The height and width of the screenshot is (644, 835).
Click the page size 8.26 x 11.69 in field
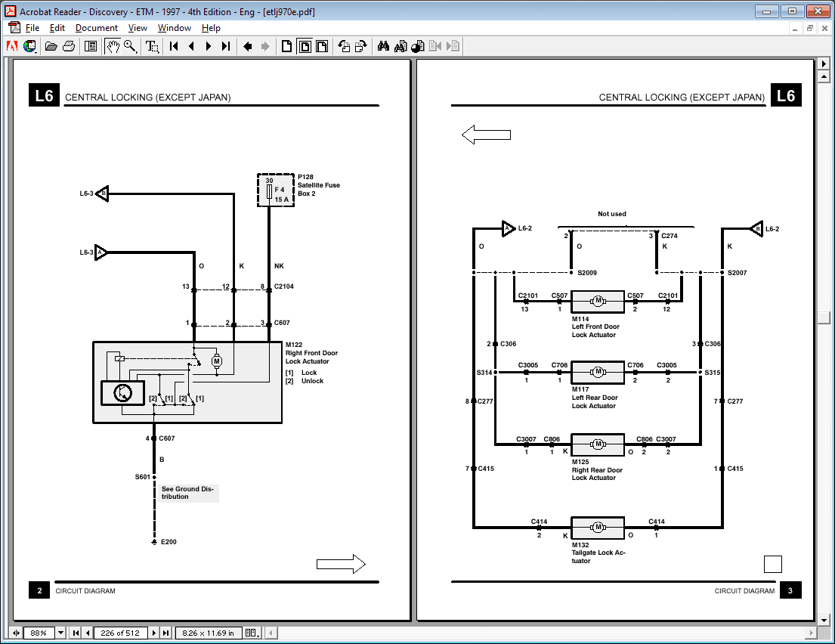(209, 633)
